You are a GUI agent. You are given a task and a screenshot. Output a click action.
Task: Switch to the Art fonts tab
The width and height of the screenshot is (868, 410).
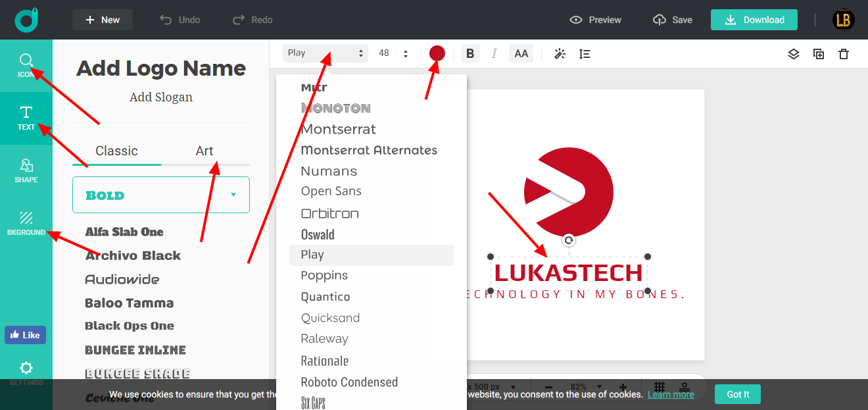pyautogui.click(x=205, y=151)
